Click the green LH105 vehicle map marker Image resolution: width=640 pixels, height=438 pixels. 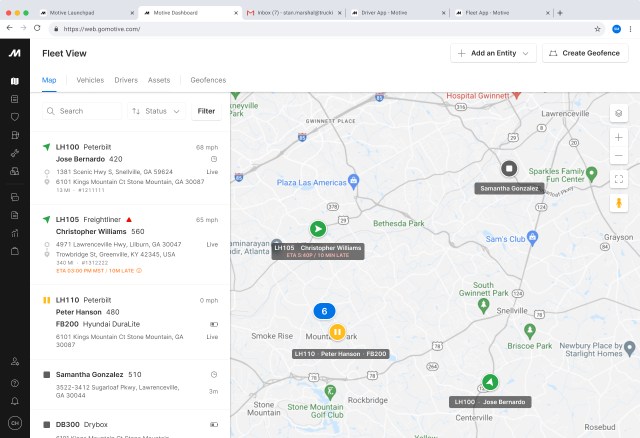318,229
